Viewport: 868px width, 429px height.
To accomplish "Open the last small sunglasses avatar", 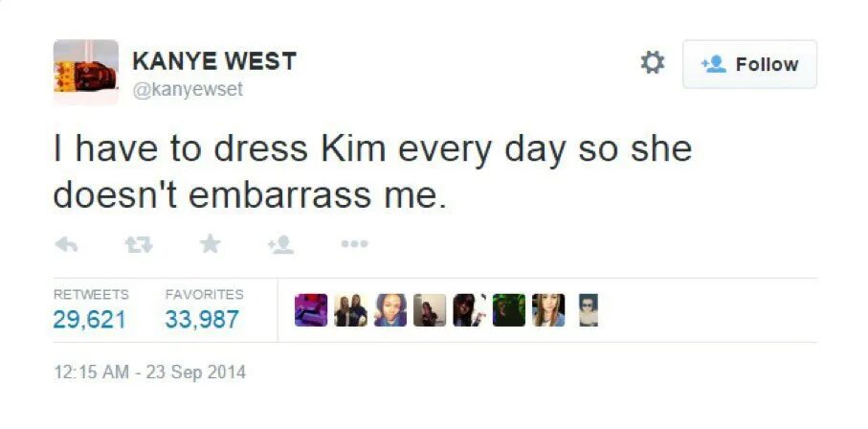I will click(588, 310).
